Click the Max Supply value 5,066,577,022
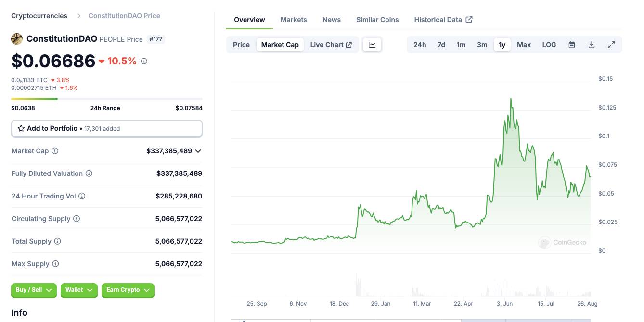This screenshot has height=322, width=644. pyautogui.click(x=179, y=264)
